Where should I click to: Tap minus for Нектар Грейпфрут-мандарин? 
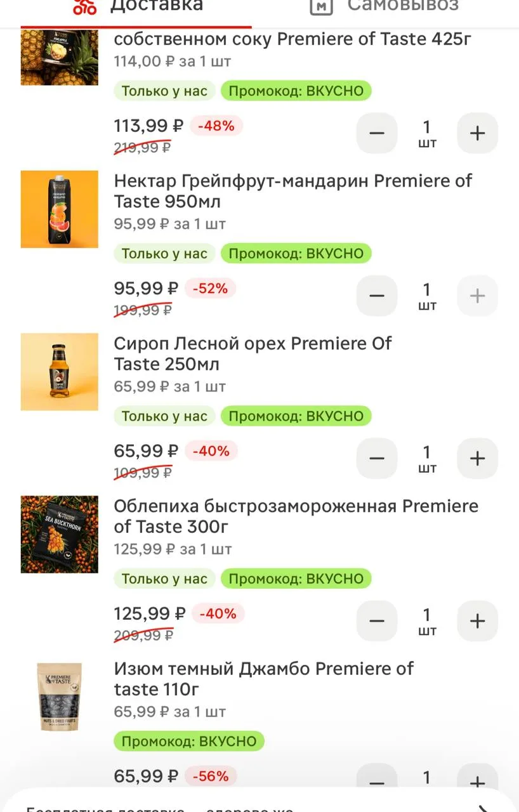click(377, 296)
